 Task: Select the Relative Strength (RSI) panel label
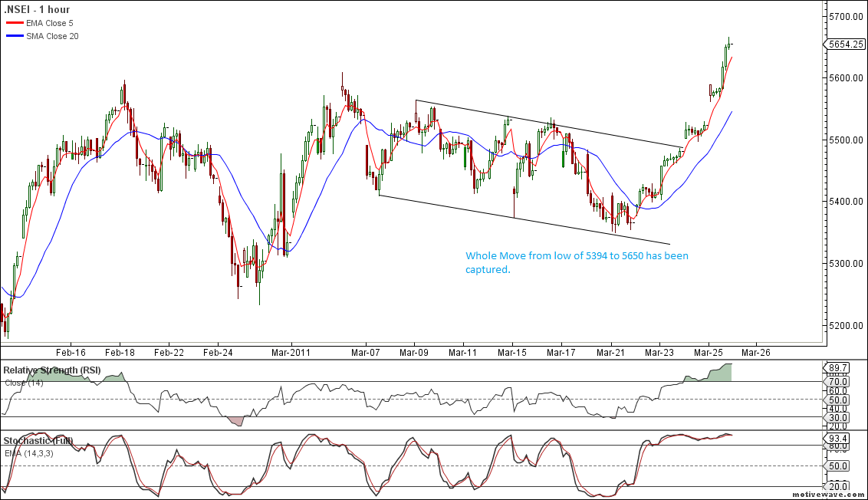click(x=51, y=370)
